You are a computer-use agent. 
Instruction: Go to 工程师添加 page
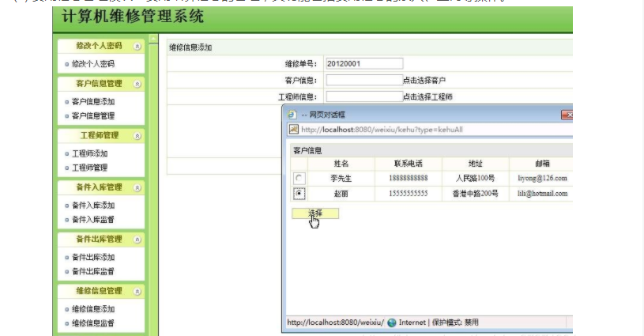coord(89,153)
